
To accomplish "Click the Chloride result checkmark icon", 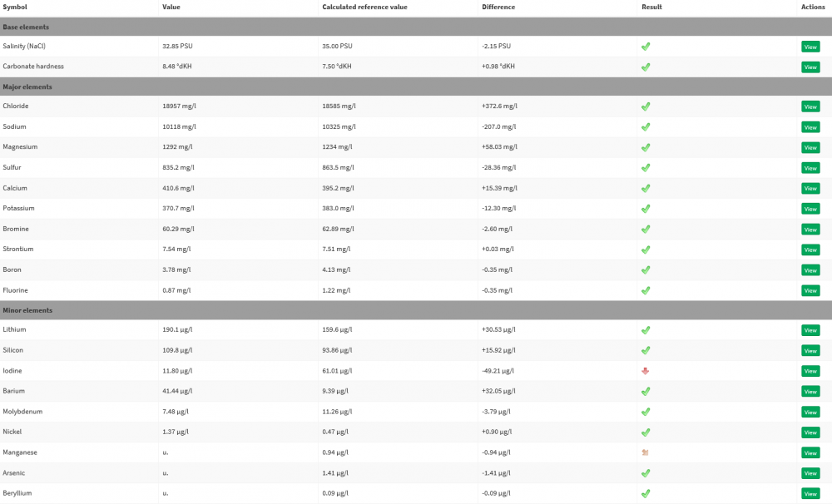I will (646, 106).
